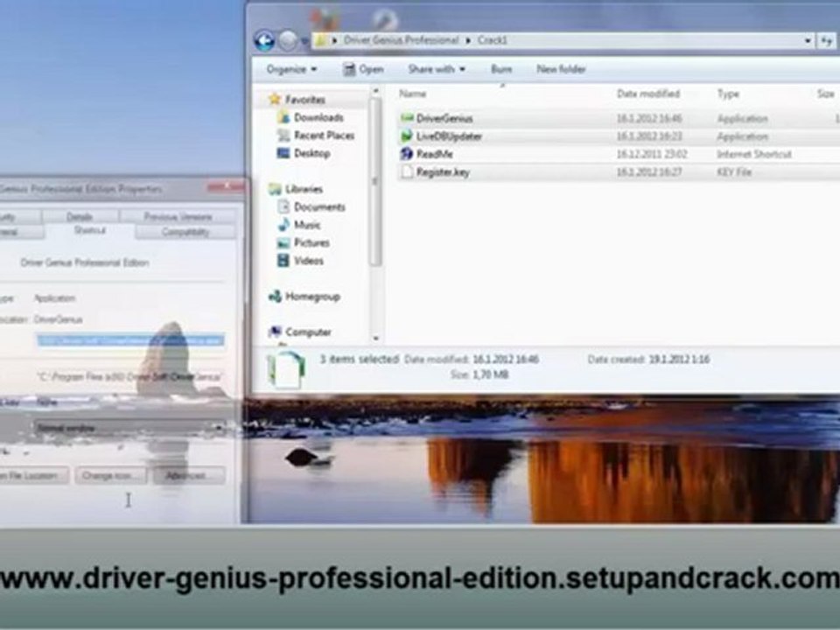Click the Downloads folder icon
This screenshot has width=840, height=630.
click(x=283, y=117)
